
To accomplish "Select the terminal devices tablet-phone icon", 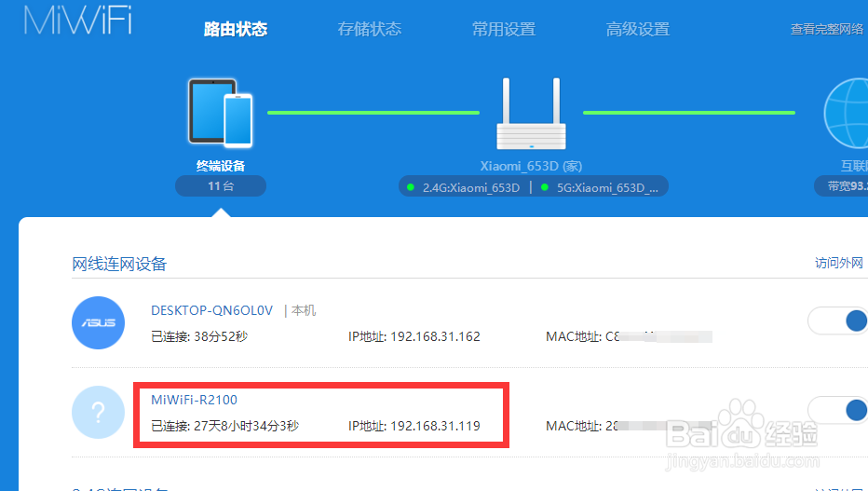I will click(x=221, y=113).
